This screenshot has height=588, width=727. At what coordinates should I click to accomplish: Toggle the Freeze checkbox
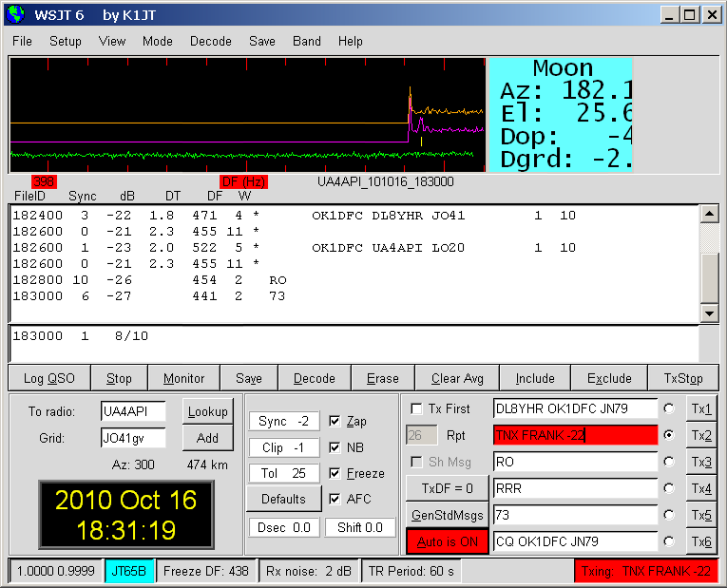[x=335, y=473]
